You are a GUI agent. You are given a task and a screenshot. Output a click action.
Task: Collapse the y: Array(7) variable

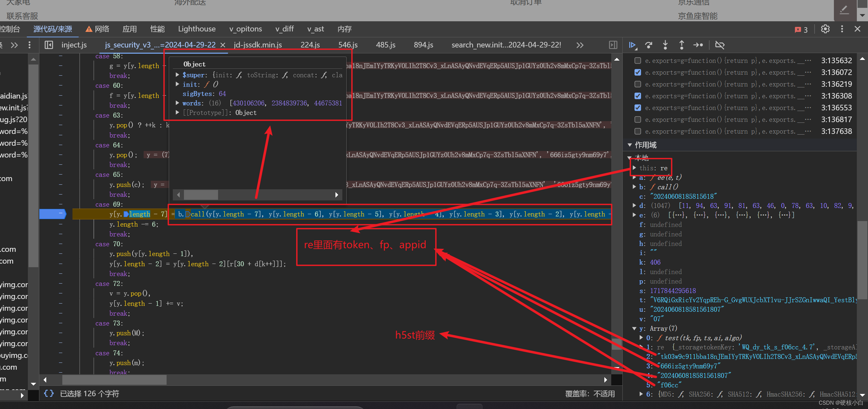634,328
